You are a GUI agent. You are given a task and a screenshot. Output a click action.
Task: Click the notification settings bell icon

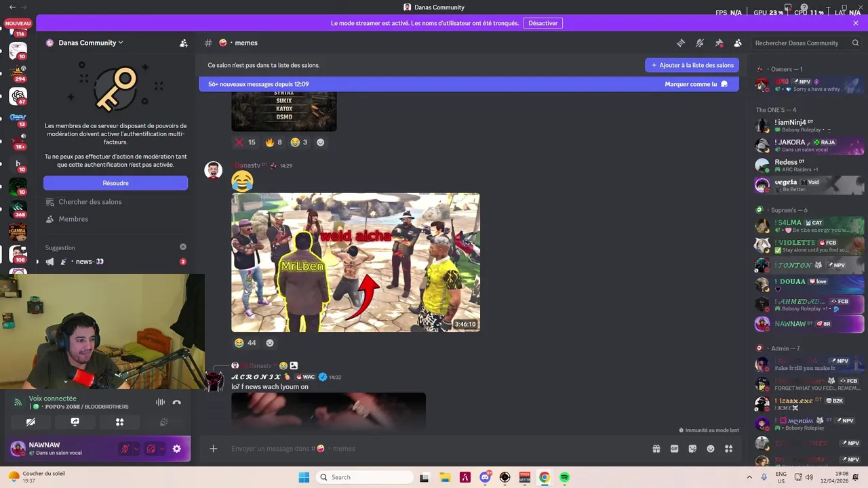pos(700,43)
